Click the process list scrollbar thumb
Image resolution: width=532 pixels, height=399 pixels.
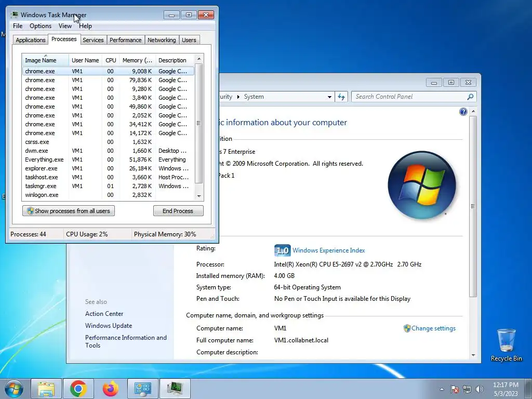(x=199, y=123)
